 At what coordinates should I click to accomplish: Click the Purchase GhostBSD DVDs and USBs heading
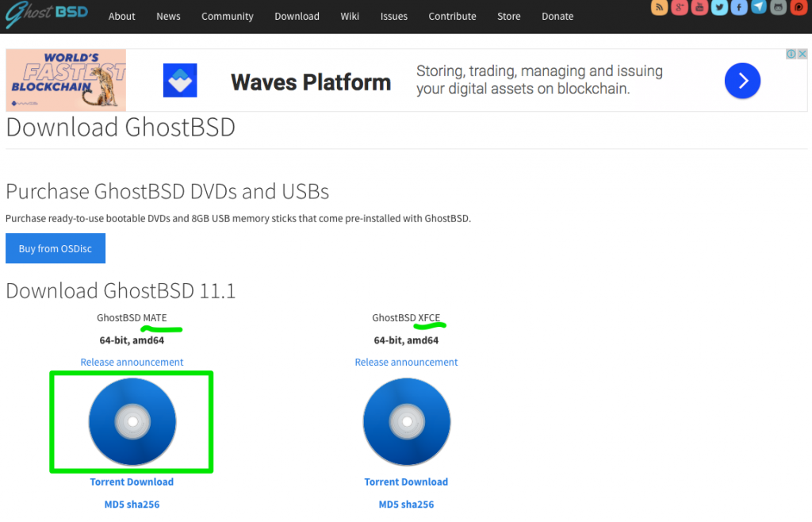tap(167, 192)
